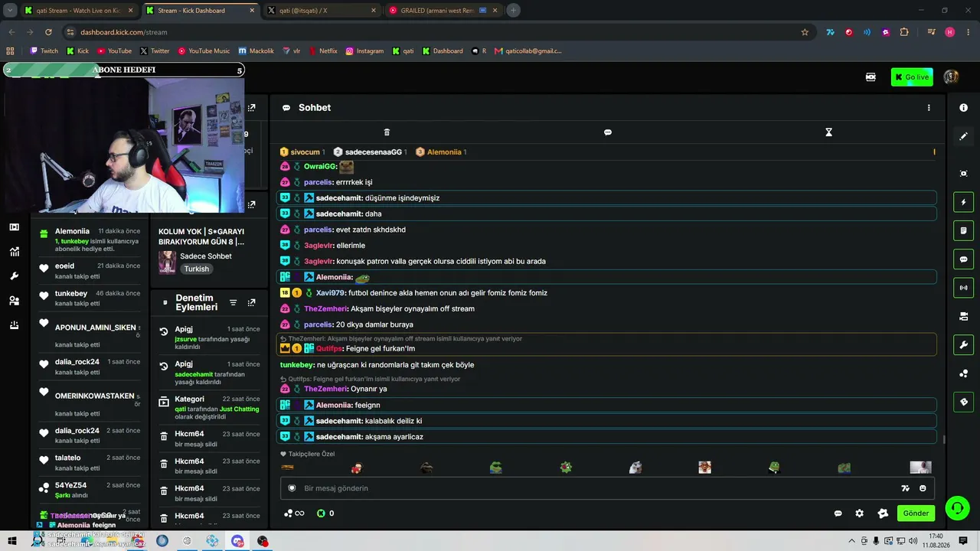Reload the dashboard page
980x551 pixels.
point(48,32)
